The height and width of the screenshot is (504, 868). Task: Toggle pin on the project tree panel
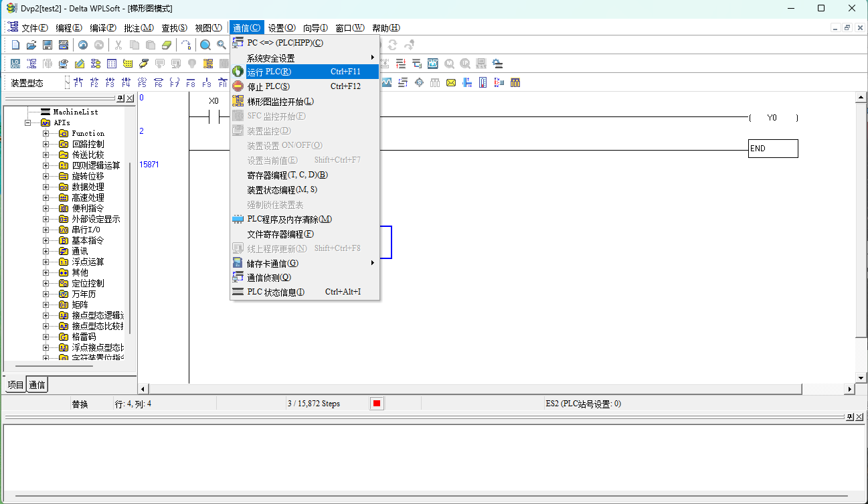click(120, 98)
